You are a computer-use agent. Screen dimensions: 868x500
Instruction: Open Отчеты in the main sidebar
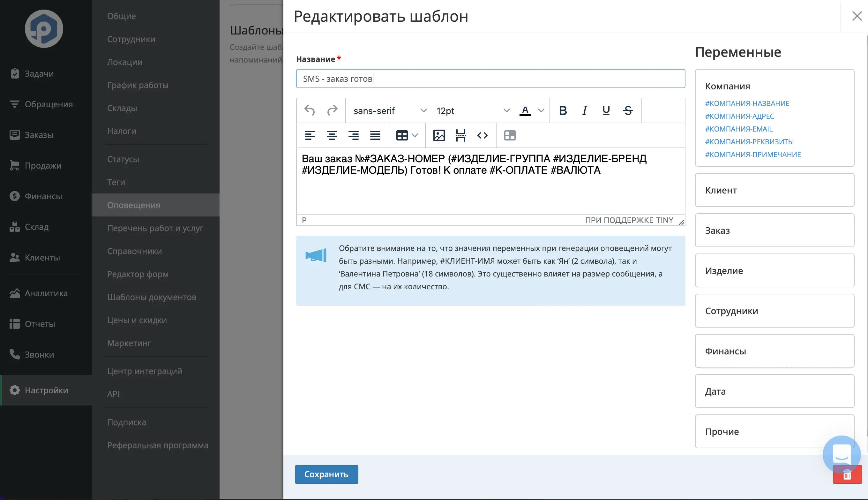[x=46, y=324]
